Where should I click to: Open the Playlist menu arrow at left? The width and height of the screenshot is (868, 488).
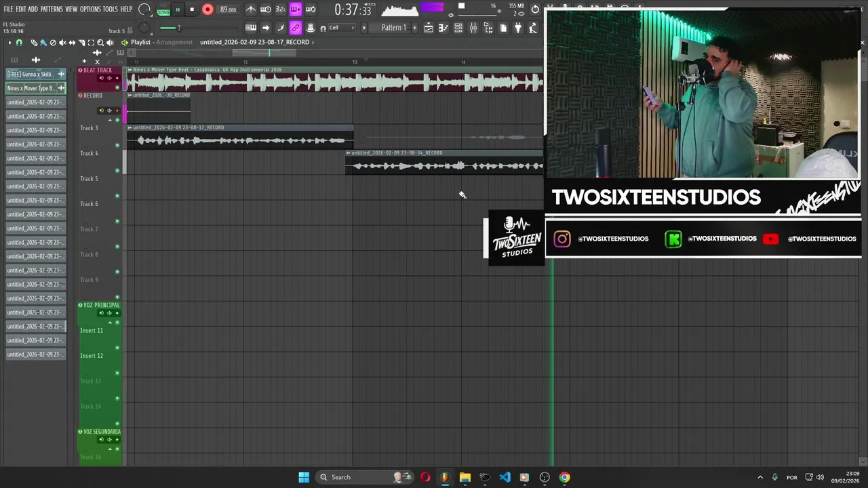click(x=9, y=43)
